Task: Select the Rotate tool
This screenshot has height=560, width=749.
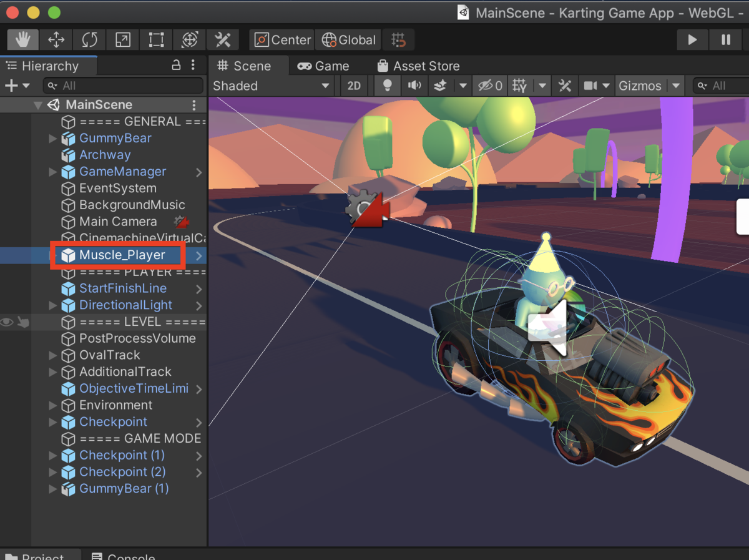Action: [89, 40]
